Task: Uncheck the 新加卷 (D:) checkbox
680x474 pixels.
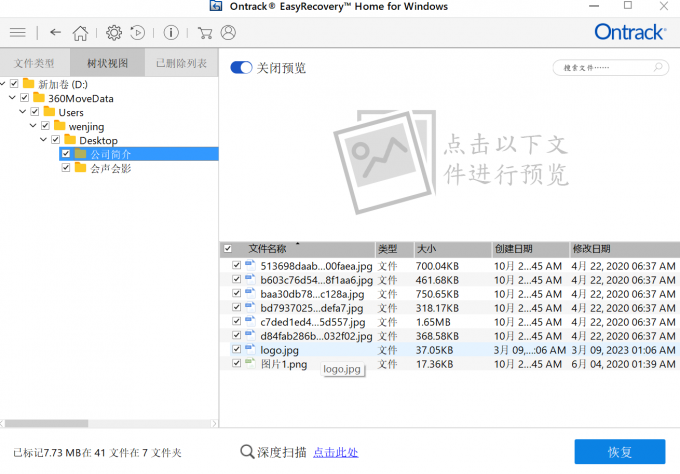Action: click(14, 83)
